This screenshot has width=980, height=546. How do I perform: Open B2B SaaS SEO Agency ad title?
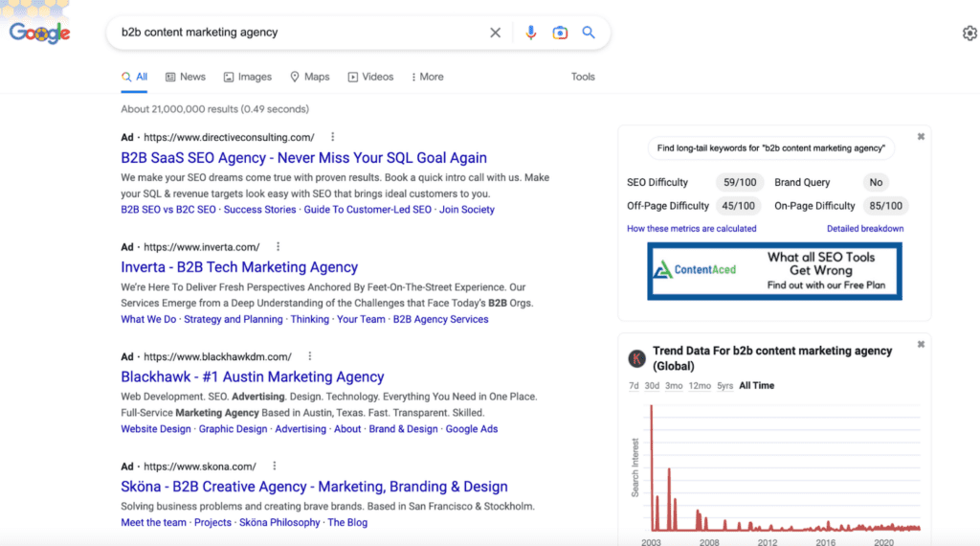tap(303, 158)
